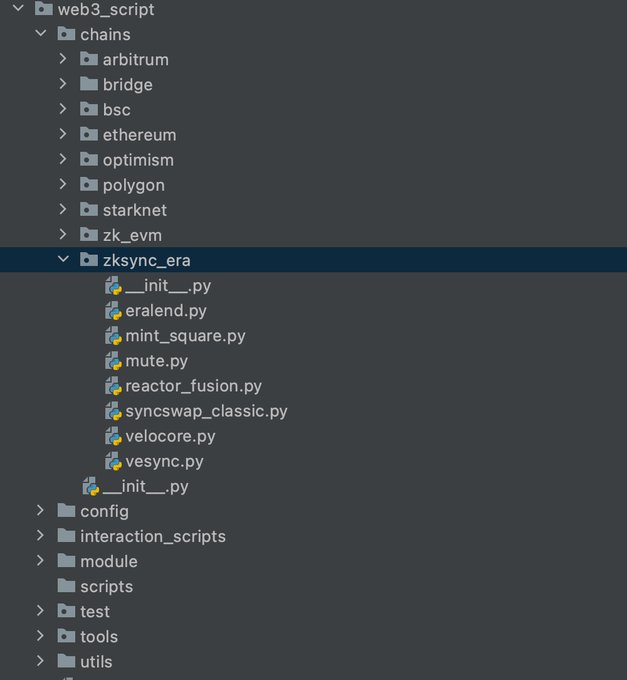The image size is (627, 680).
Task: Click the Python icon for eralend.py
Action: pos(113,311)
